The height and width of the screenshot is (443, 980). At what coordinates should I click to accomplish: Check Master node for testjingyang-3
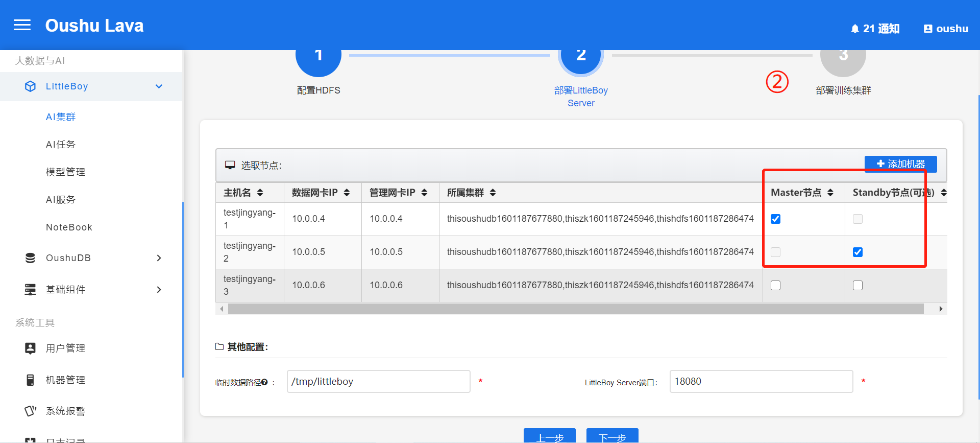775,286
